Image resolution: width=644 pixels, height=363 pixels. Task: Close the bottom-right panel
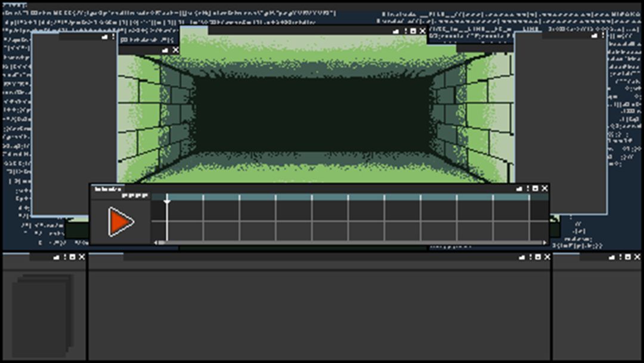click(637, 257)
